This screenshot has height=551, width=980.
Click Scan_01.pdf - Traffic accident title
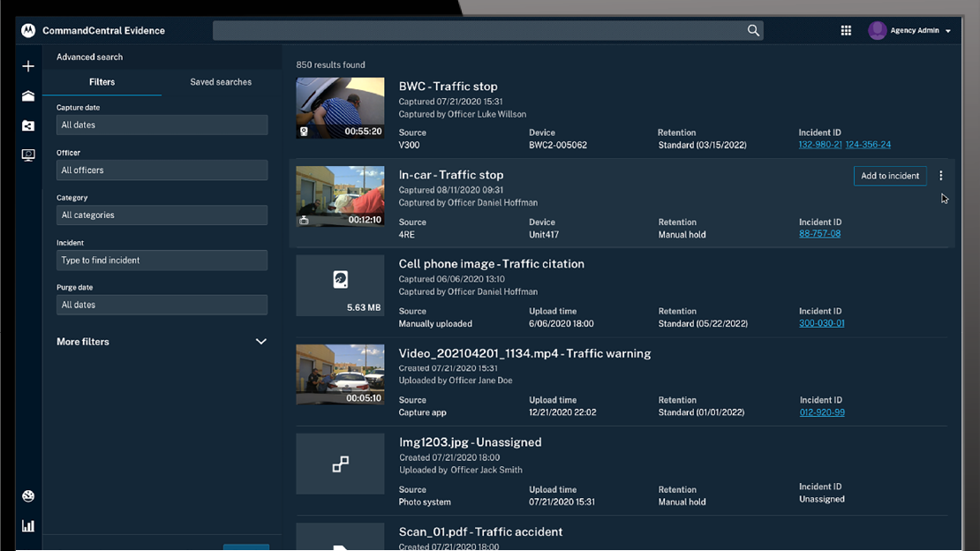coord(480,532)
